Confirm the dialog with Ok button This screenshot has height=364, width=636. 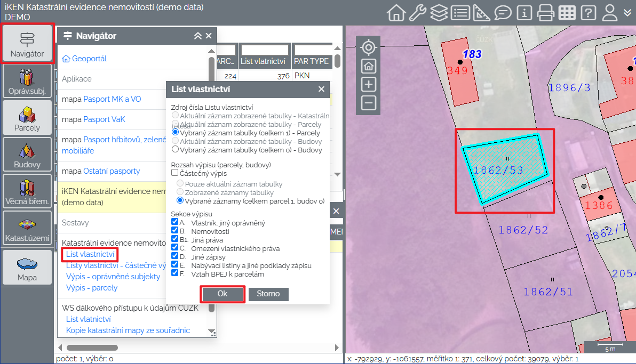222,294
